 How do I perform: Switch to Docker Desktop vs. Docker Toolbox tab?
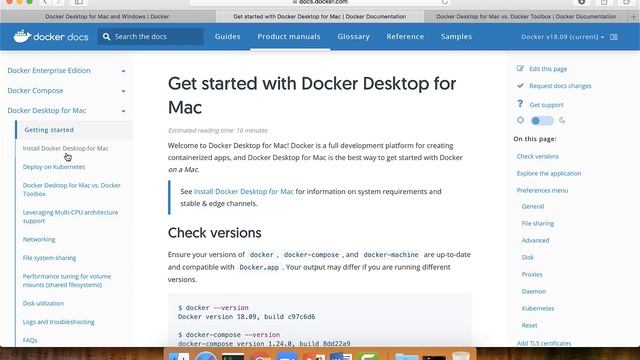pyautogui.click(x=526, y=17)
